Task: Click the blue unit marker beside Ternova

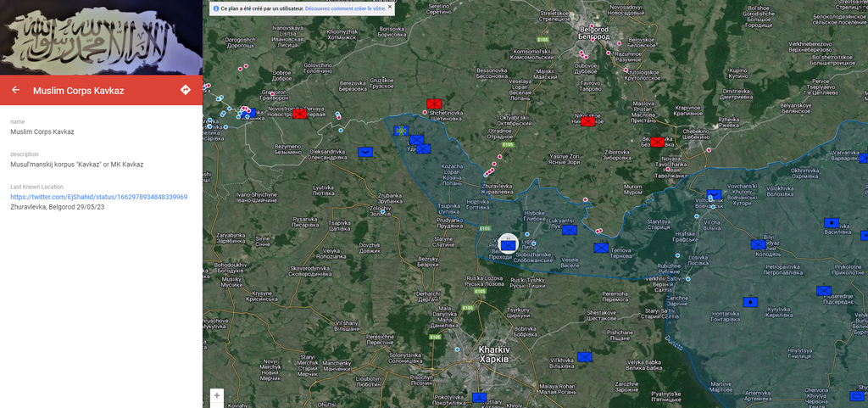Action: pos(601,248)
